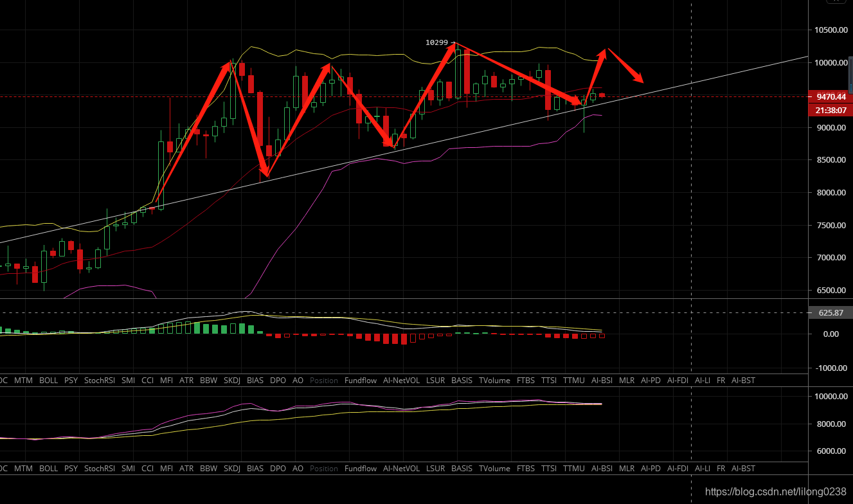Open Fundflow tab in bottom indicator row
This screenshot has width=853, height=504.
coord(361,469)
